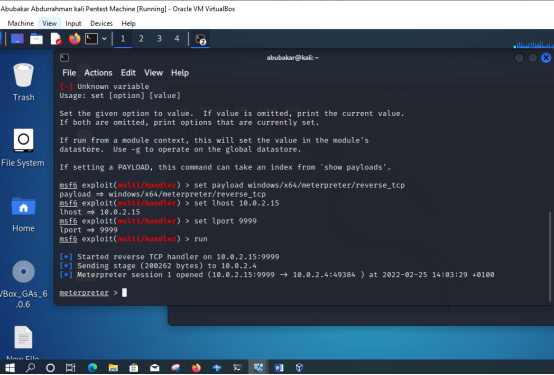Click the 'Started reverse TCP handler' line
The height and width of the screenshot is (375, 554).
coord(169,257)
